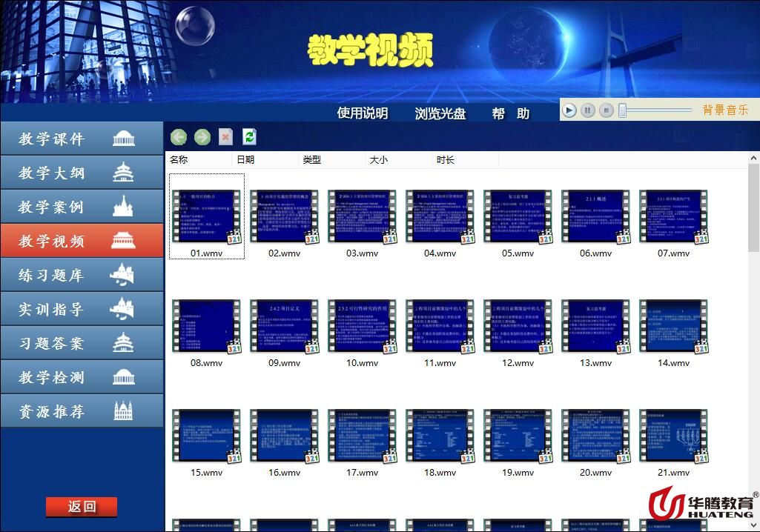The height and width of the screenshot is (532, 760).
Task: Select the 19.wmv video icon
Action: click(x=518, y=436)
